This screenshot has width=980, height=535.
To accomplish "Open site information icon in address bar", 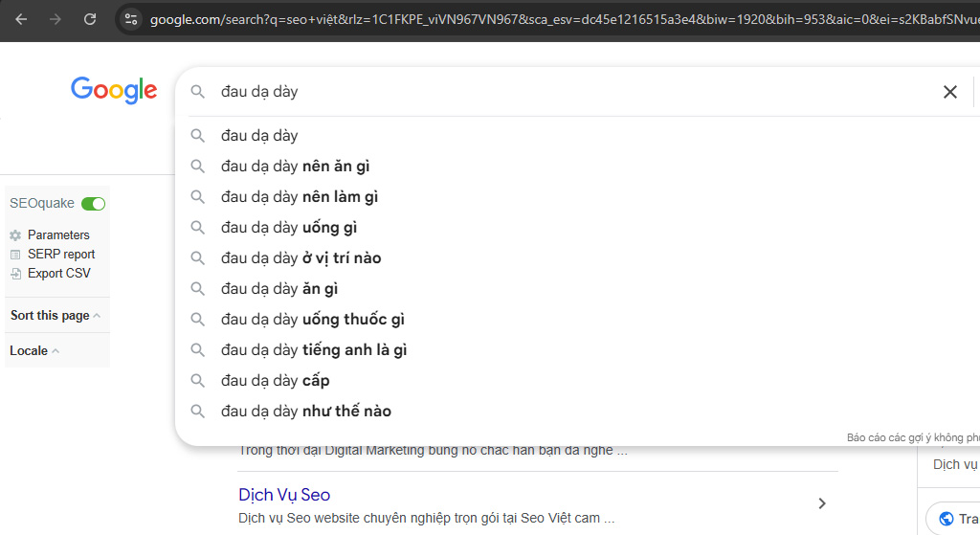I will click(130, 19).
